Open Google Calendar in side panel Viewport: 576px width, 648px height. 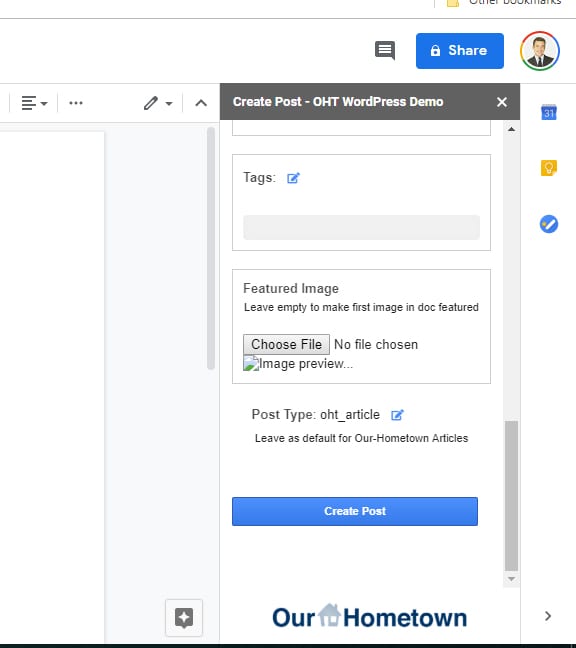(549, 112)
